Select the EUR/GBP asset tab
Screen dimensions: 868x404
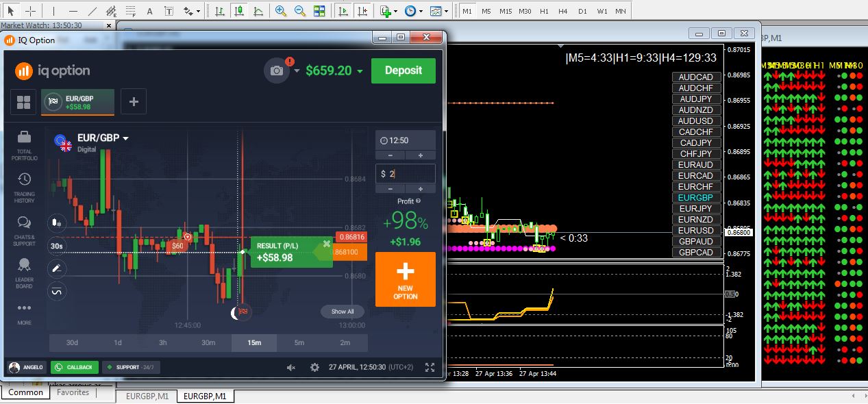coord(77,102)
